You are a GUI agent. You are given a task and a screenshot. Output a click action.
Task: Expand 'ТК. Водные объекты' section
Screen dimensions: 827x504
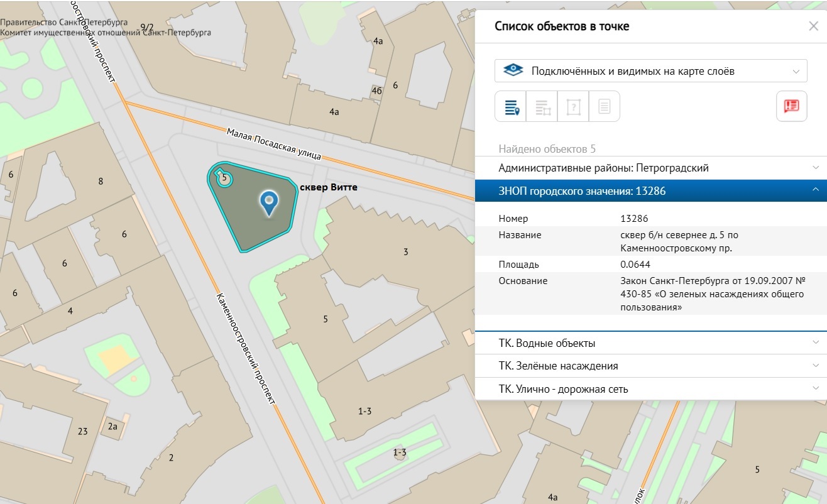[650, 343]
